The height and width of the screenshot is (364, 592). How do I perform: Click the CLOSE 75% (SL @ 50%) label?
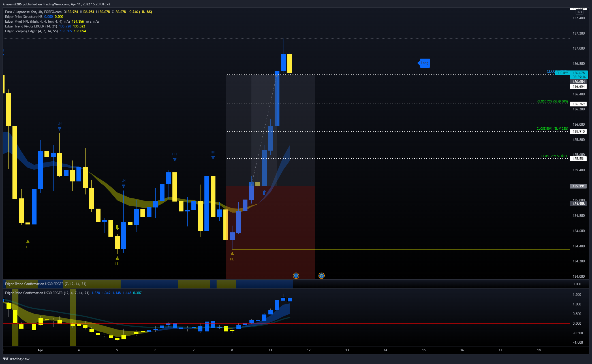(x=552, y=101)
